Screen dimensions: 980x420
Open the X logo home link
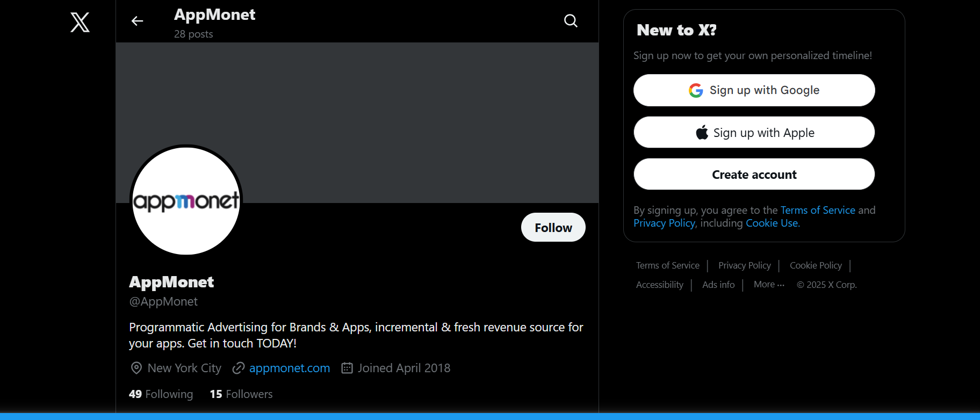(80, 23)
